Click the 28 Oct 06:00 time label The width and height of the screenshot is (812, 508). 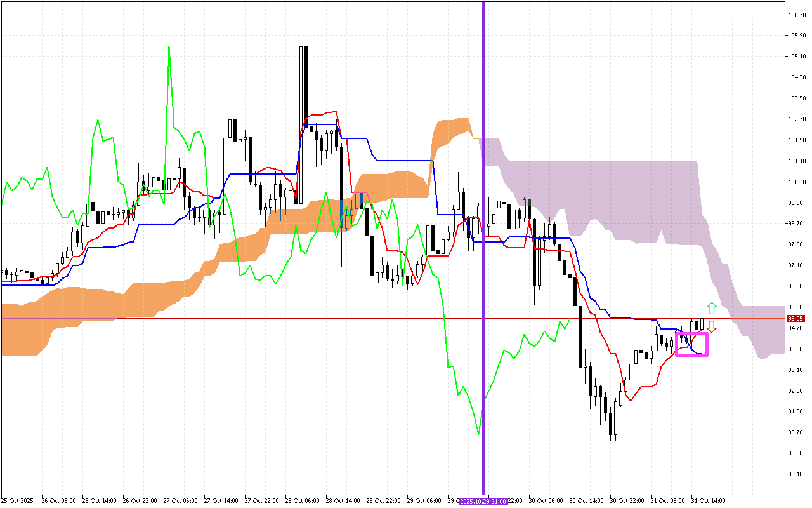coord(302,501)
